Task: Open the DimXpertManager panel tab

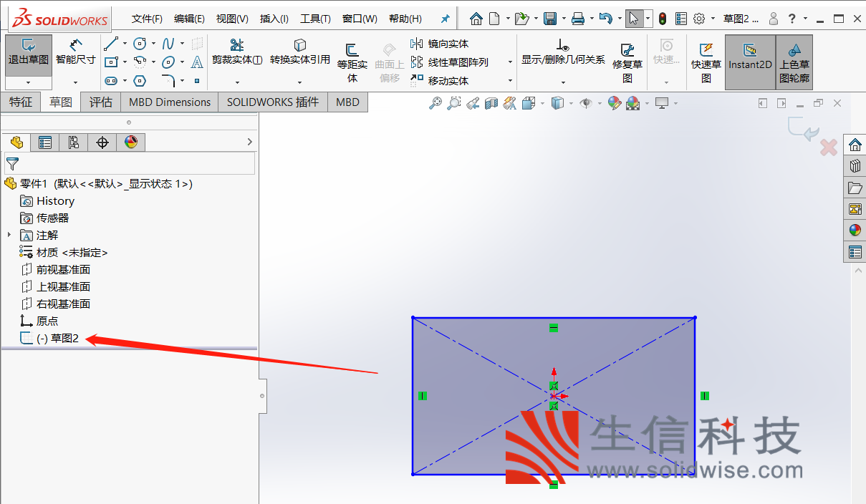Action: pos(102,142)
